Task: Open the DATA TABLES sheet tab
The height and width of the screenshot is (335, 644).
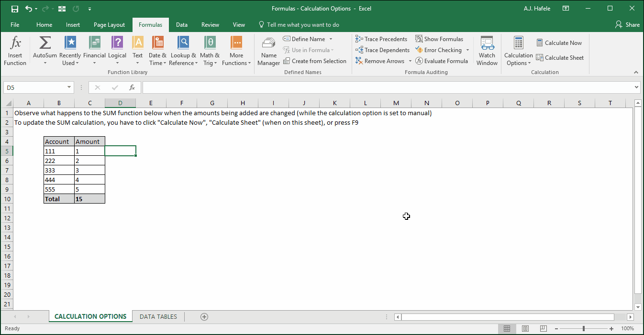Action: click(x=158, y=316)
